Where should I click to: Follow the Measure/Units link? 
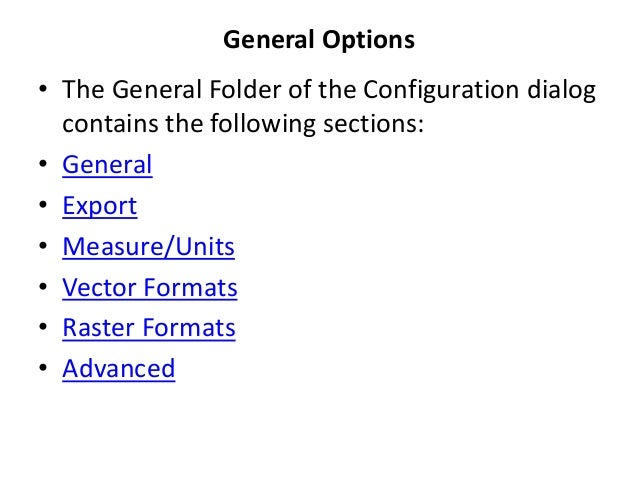(x=149, y=247)
